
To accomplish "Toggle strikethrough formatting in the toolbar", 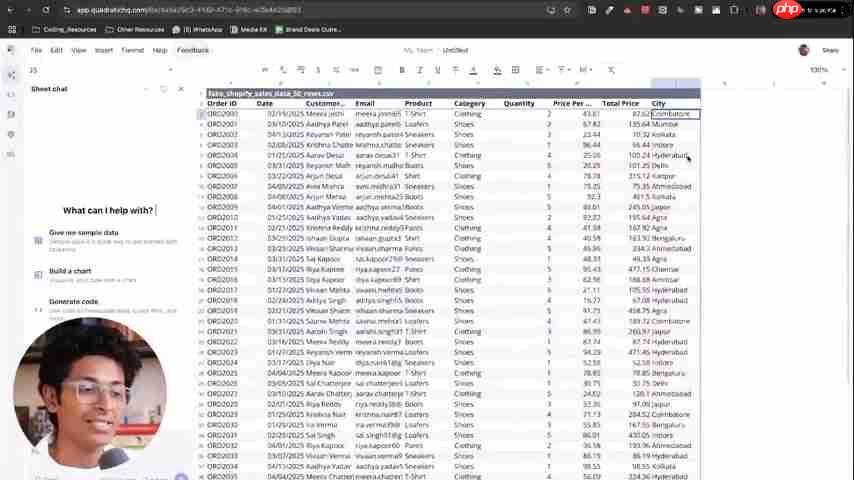I will pos(455,70).
